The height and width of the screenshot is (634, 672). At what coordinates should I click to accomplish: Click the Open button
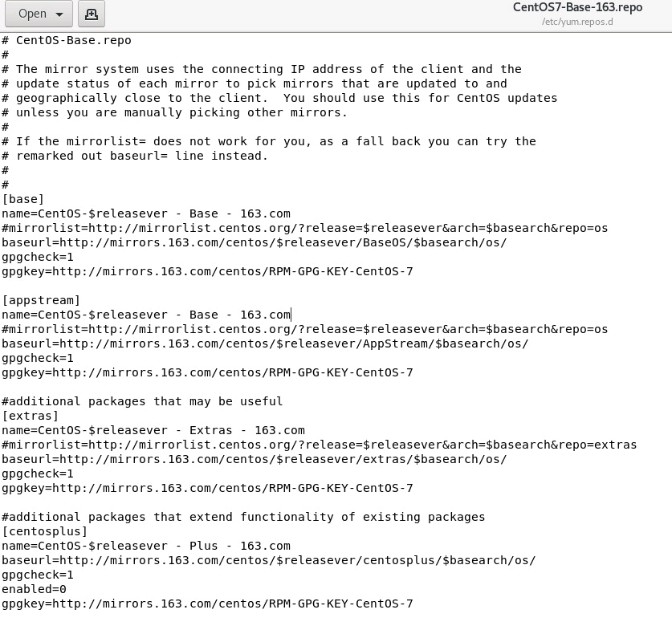[39, 14]
